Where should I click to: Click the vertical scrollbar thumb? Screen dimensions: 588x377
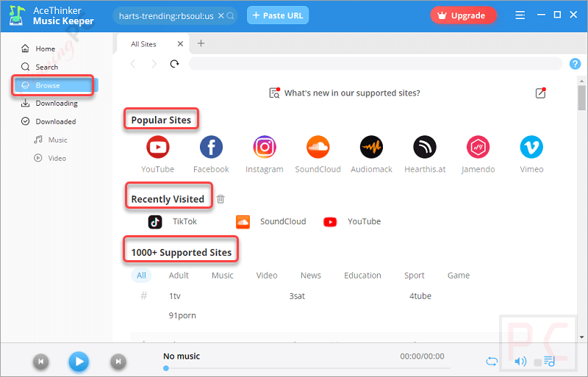click(x=581, y=98)
